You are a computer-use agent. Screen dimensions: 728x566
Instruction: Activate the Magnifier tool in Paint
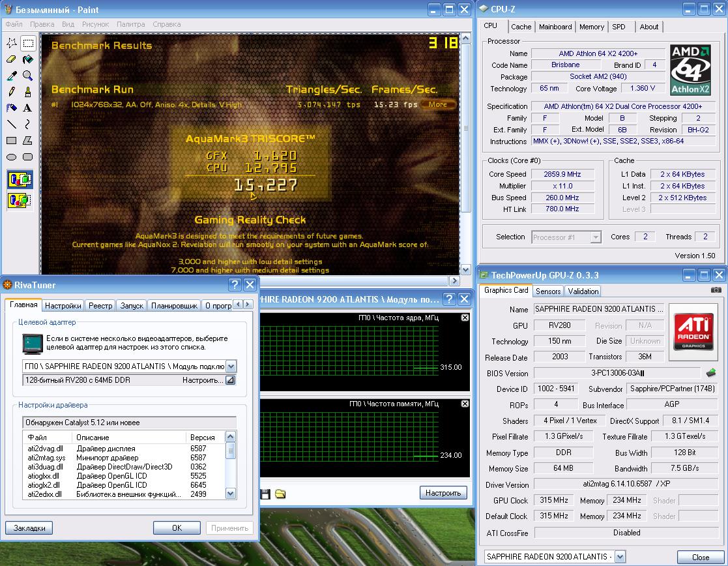28,76
